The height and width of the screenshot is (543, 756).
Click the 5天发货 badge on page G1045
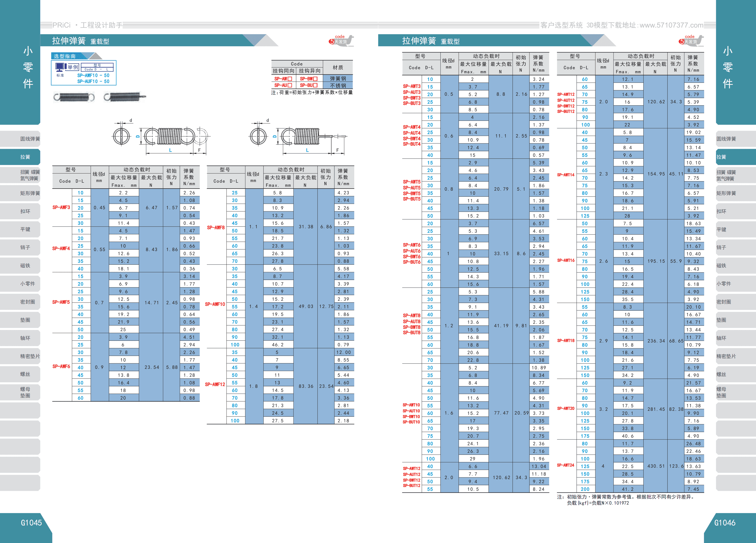click(x=341, y=40)
